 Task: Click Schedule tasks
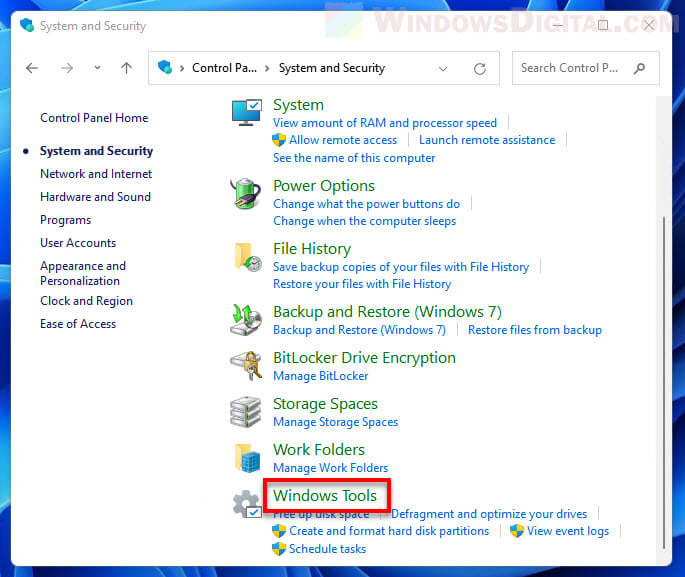pos(328,549)
